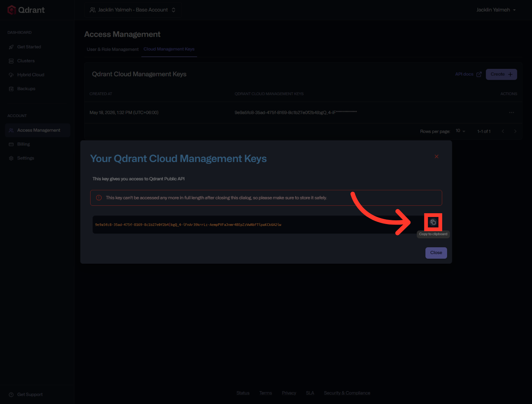Click the Close button in the dialog
The height and width of the screenshot is (404, 532).
click(436, 253)
